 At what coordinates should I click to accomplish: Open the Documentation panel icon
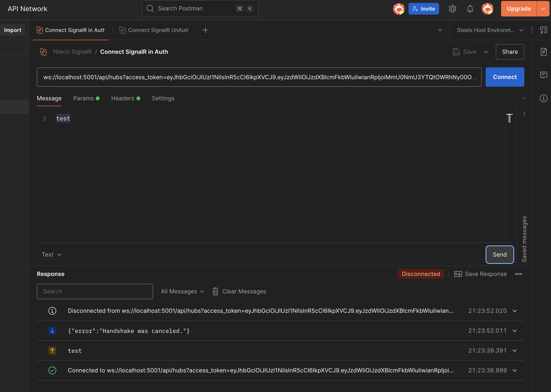(x=543, y=52)
